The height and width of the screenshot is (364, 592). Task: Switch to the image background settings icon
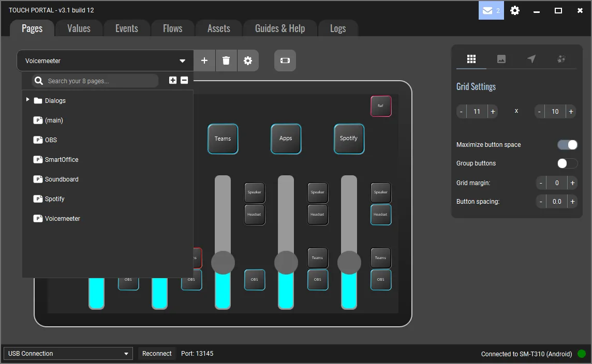point(501,59)
